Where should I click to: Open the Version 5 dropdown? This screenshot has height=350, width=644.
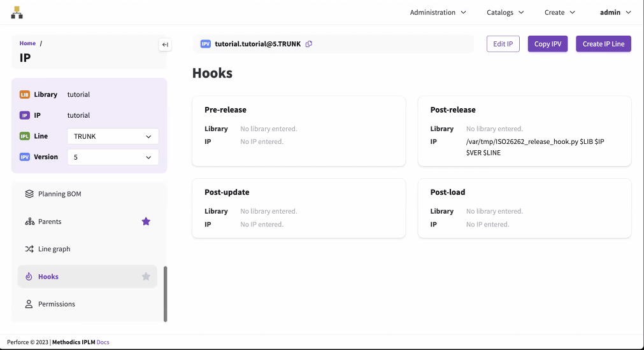click(x=113, y=157)
